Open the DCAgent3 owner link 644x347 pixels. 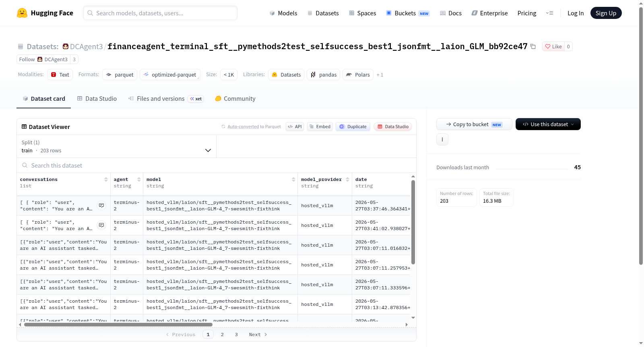pos(86,46)
